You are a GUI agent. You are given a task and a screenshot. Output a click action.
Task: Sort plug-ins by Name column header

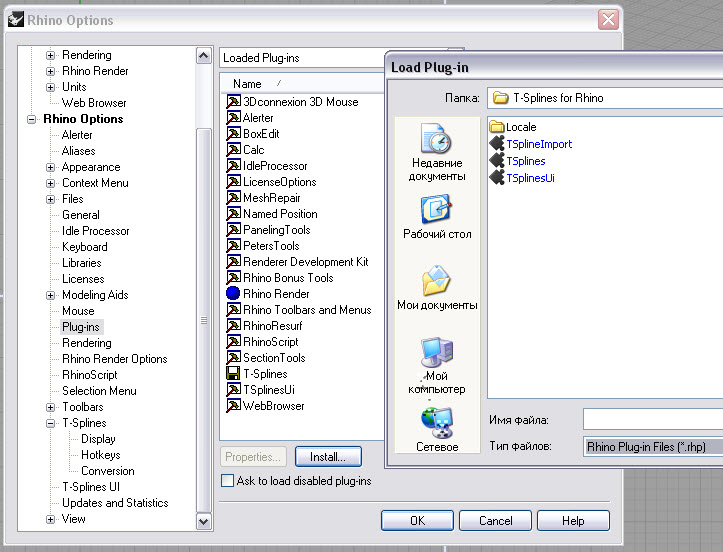pyautogui.click(x=302, y=83)
